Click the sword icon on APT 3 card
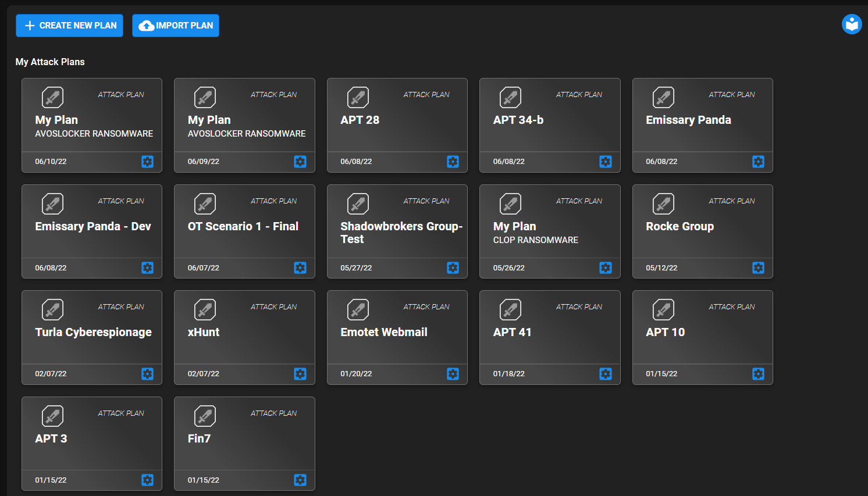Image resolution: width=868 pixels, height=496 pixels. click(x=52, y=416)
